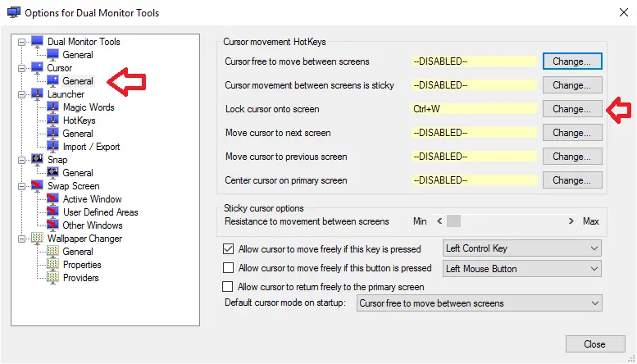This screenshot has width=637, height=364.
Task: Click the Import / Export icon
Action: pyautogui.click(x=52, y=146)
